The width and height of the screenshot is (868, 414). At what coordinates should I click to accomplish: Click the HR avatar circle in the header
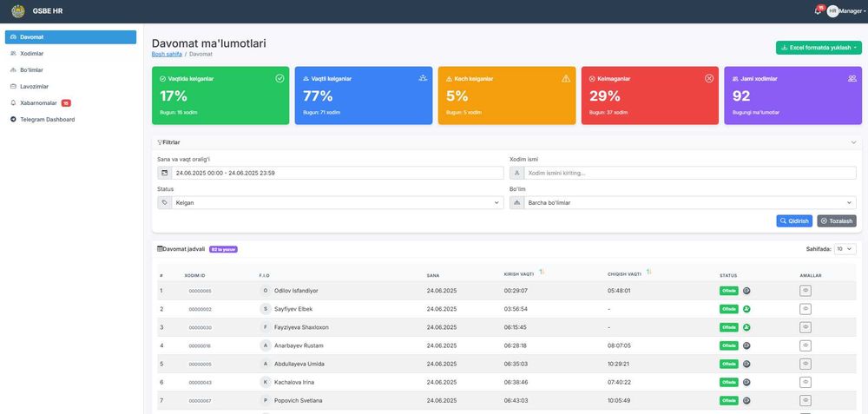pos(832,11)
